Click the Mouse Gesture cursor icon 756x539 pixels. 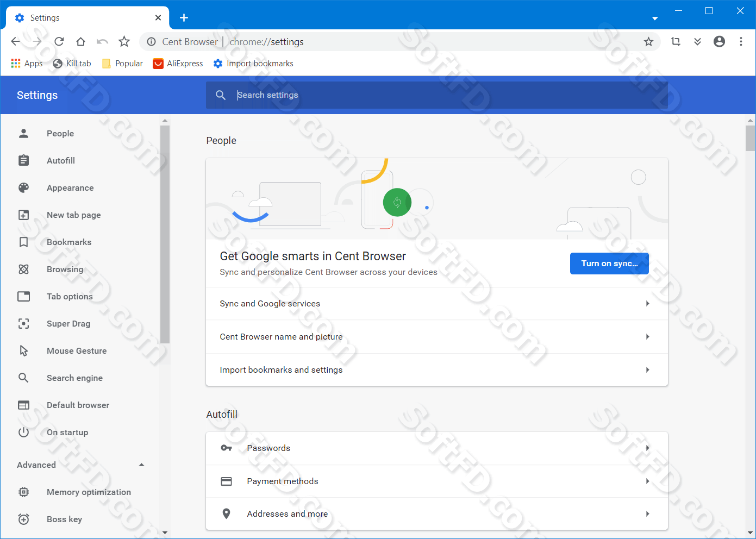pyautogui.click(x=24, y=351)
